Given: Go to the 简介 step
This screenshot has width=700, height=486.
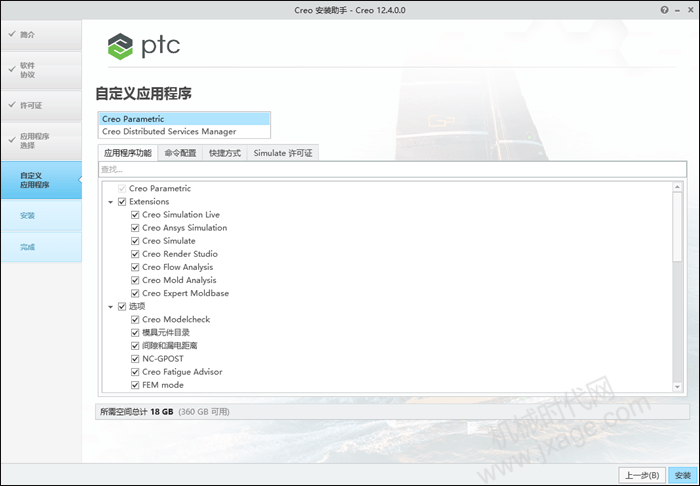Looking at the screenshot, I should (x=41, y=34).
